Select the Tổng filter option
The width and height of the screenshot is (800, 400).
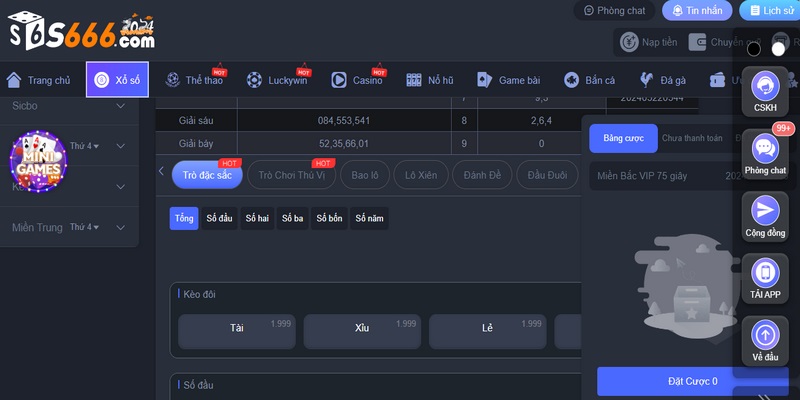(184, 218)
